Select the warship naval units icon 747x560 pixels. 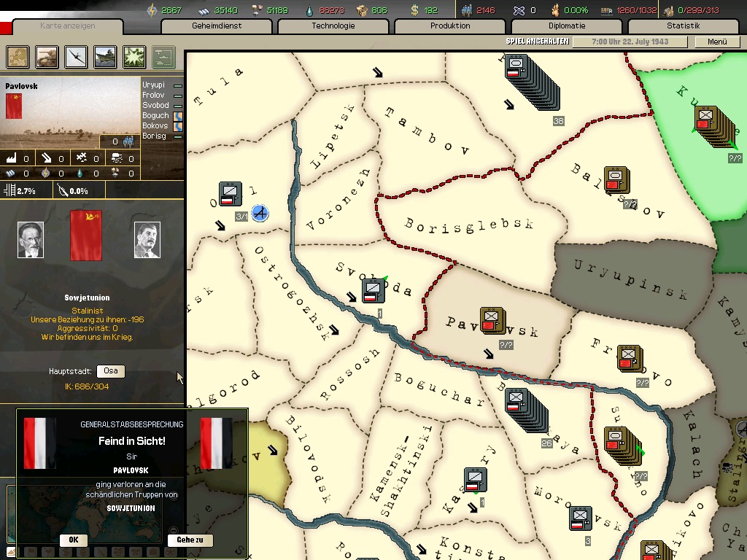click(x=105, y=57)
